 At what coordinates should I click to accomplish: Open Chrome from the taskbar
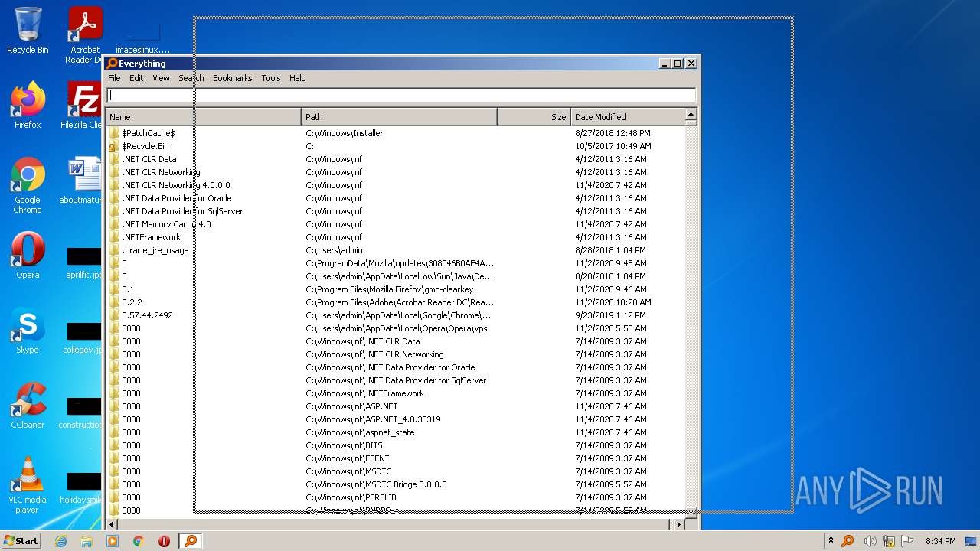click(x=139, y=541)
